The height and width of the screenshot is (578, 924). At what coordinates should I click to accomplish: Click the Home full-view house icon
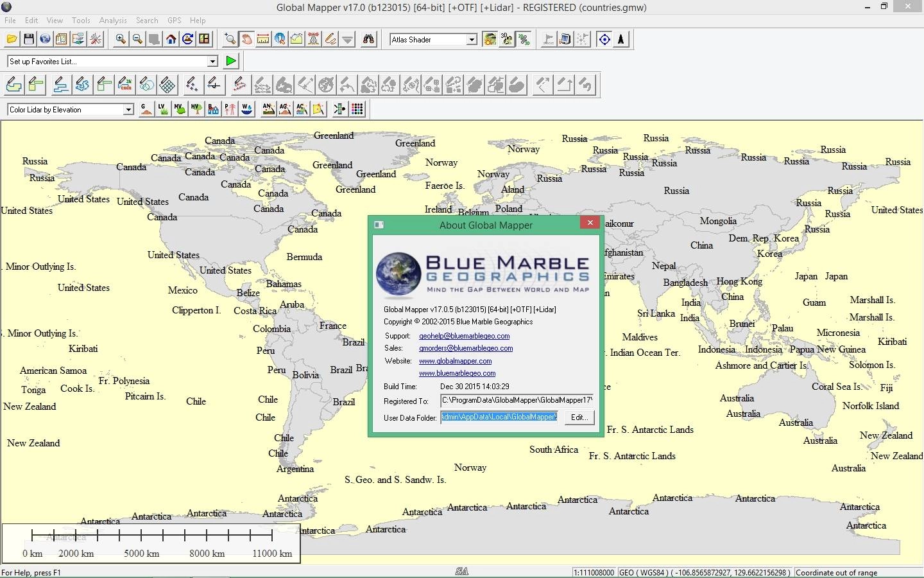point(171,39)
